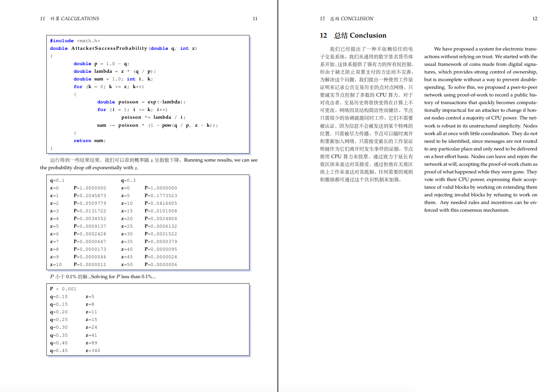Click the value 'P=0.0000006'
The image size is (556, 392).
[x=161, y=265]
